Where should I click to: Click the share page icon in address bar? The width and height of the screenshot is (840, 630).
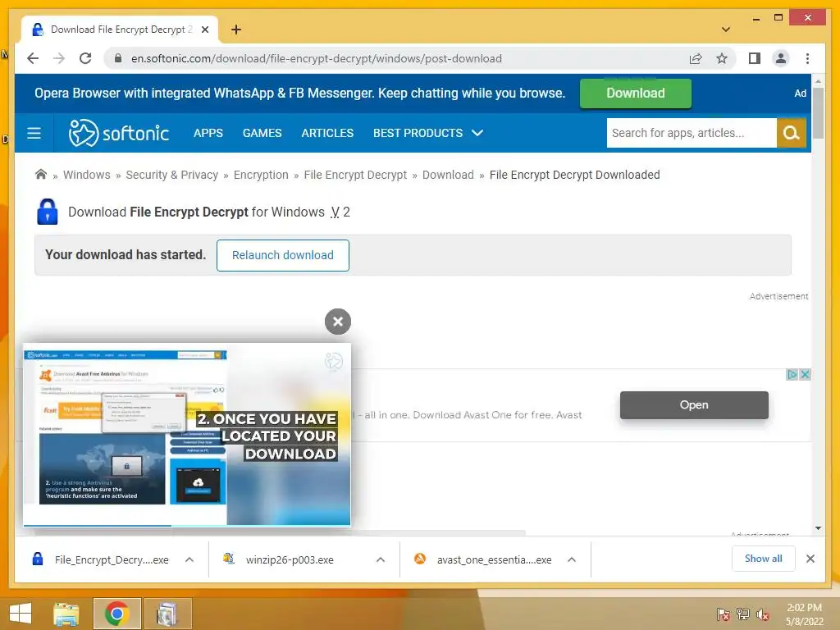pyautogui.click(x=696, y=58)
